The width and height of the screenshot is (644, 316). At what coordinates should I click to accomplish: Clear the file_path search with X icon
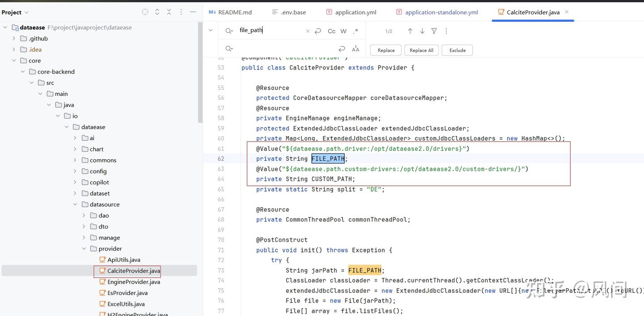tap(308, 31)
